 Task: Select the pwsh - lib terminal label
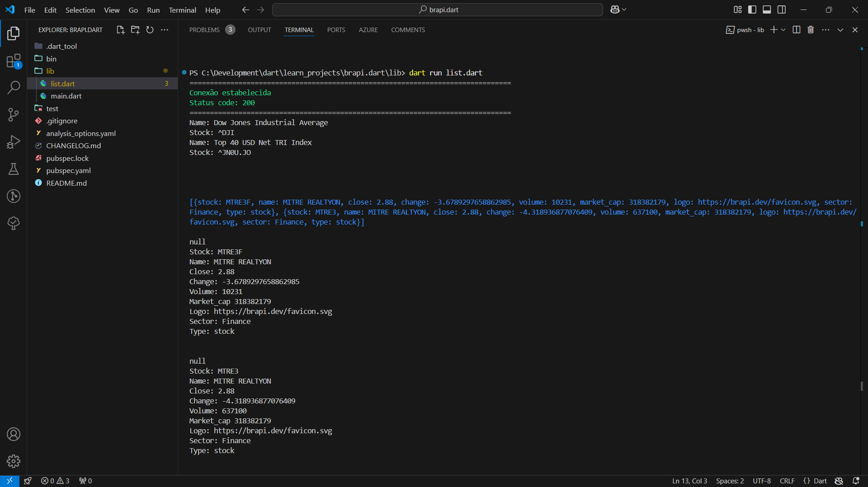click(745, 30)
